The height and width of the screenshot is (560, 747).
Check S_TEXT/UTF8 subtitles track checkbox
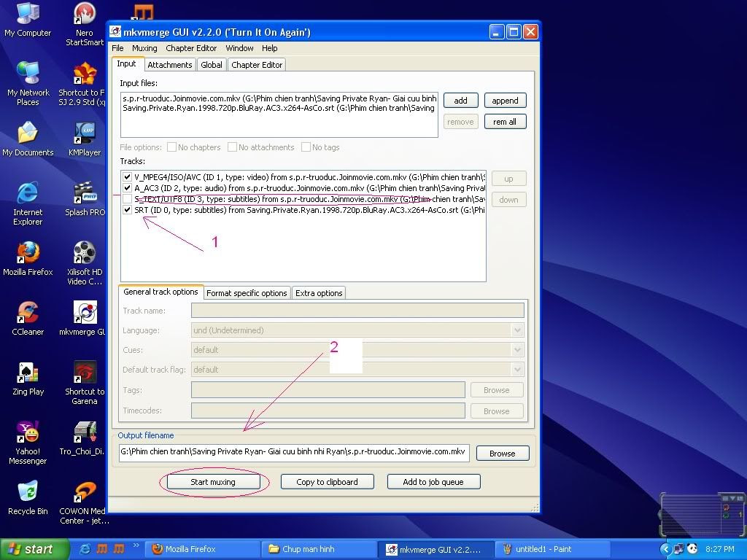click(x=127, y=199)
